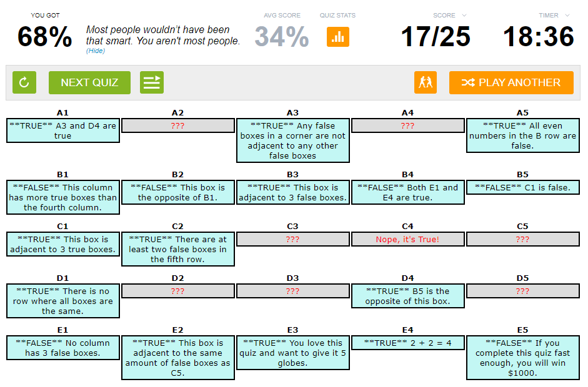The height and width of the screenshot is (387, 588).
Task: Click the unanswered A4 box
Action: (x=407, y=125)
